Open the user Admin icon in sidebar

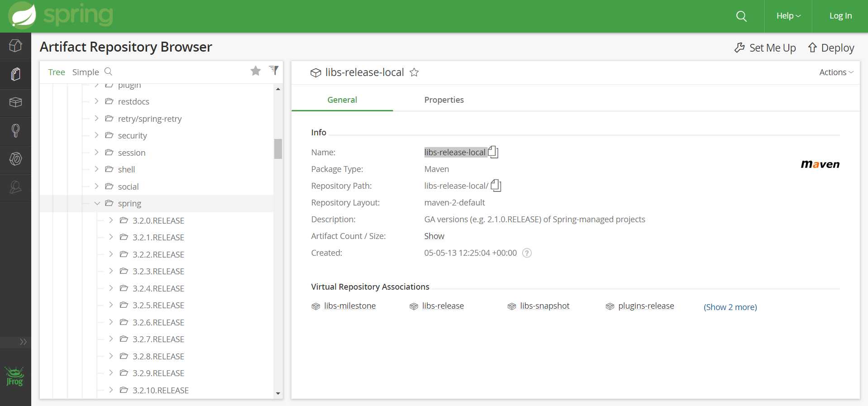pos(15,187)
